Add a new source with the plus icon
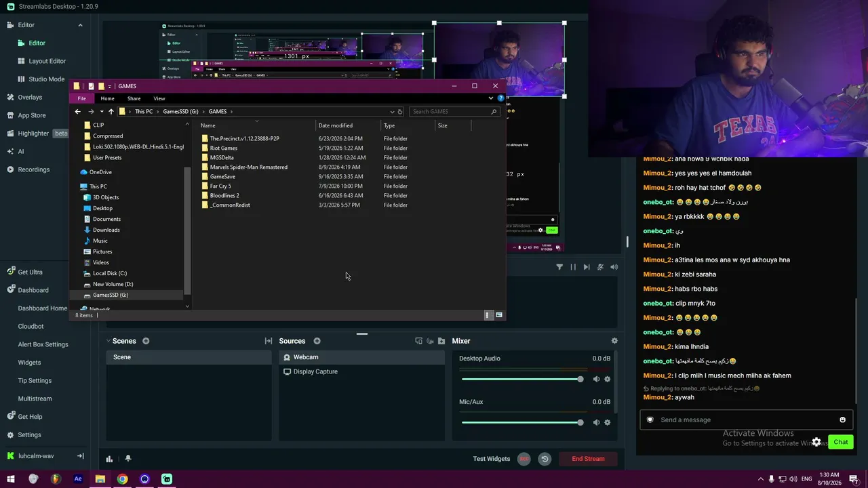The width and height of the screenshot is (868, 488). click(x=317, y=341)
